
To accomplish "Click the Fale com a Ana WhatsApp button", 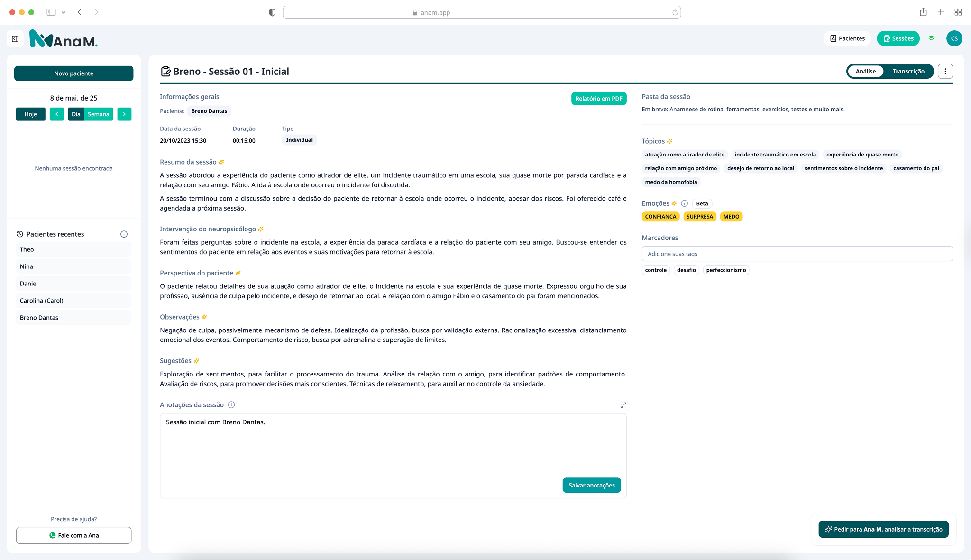I will tap(73, 535).
